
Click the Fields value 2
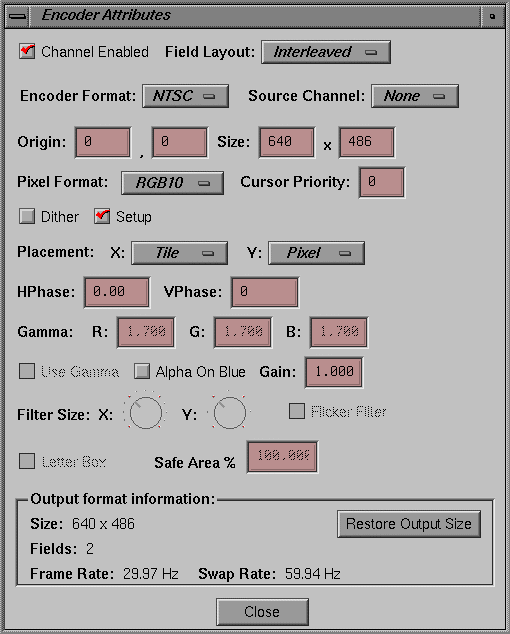point(90,549)
